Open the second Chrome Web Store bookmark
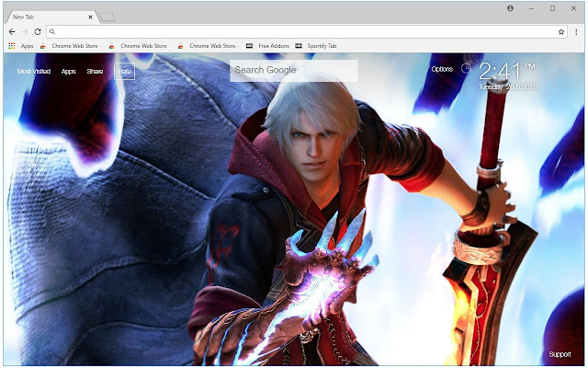 (x=139, y=46)
